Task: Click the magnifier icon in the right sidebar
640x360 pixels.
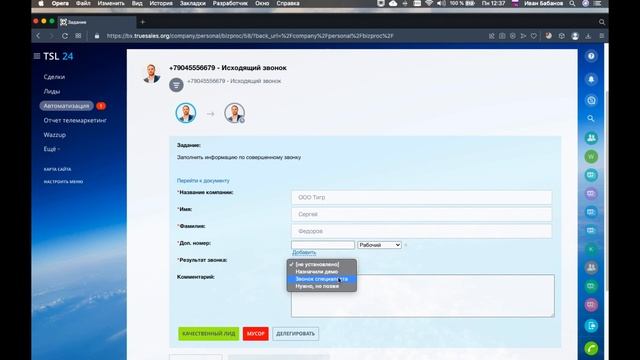Action: coord(591,118)
